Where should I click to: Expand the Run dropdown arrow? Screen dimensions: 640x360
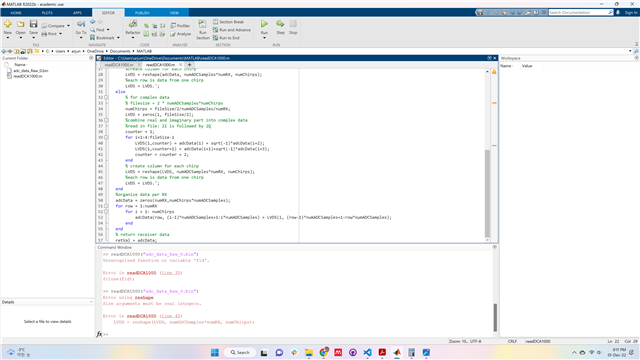click(264, 38)
